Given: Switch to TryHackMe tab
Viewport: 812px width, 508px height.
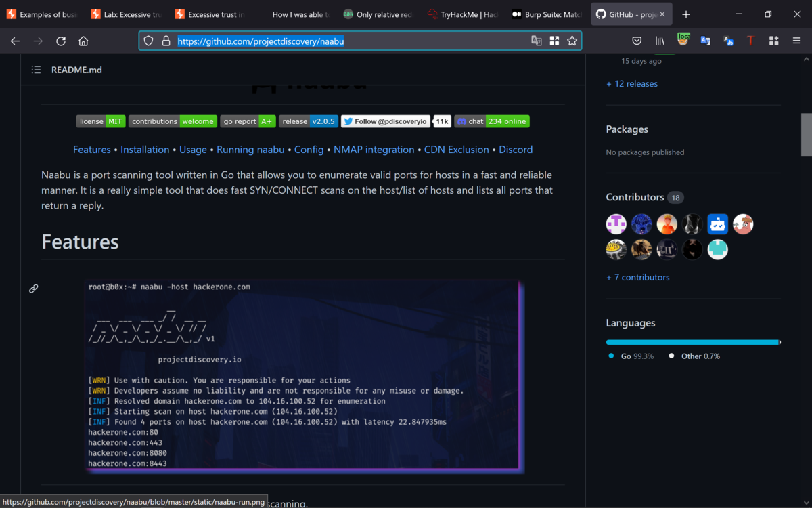Looking at the screenshot, I should coord(462,14).
